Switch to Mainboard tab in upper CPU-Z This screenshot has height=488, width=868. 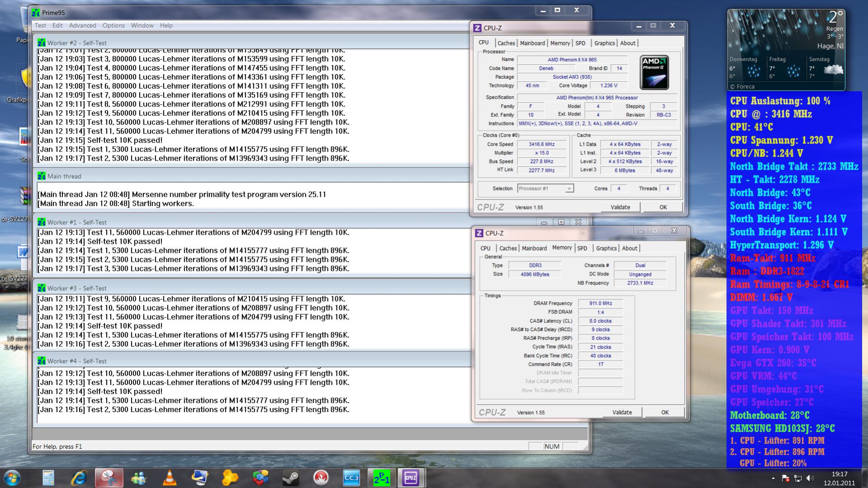click(x=532, y=43)
